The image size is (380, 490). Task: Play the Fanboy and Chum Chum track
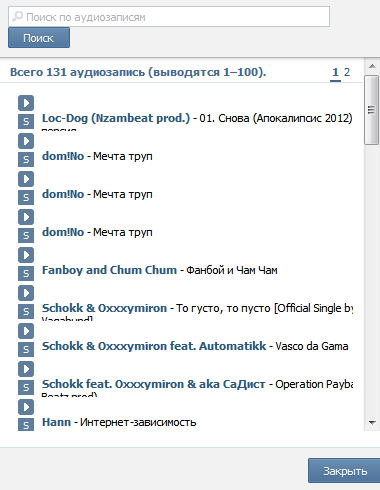(26, 255)
